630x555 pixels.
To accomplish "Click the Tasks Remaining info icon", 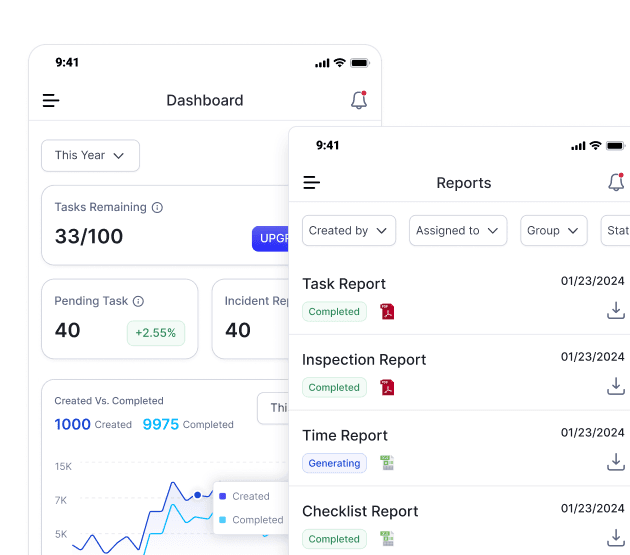I will coord(157,208).
